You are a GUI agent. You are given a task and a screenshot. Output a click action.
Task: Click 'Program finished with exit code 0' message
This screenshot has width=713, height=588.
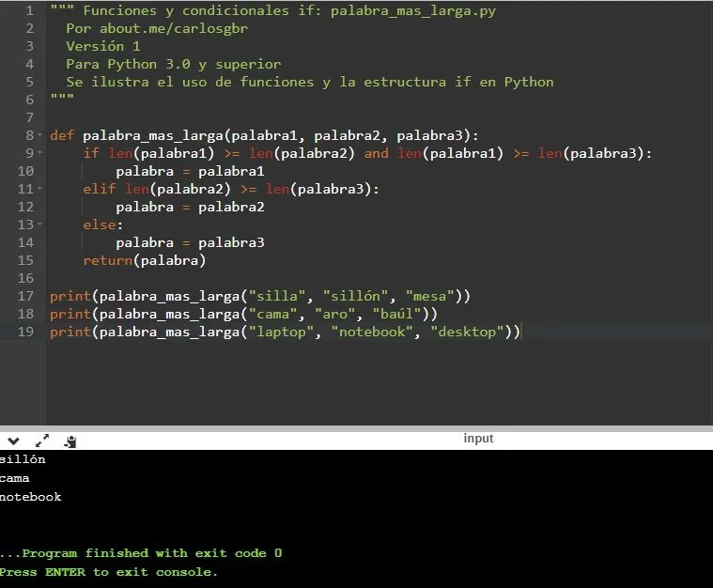(x=152, y=553)
